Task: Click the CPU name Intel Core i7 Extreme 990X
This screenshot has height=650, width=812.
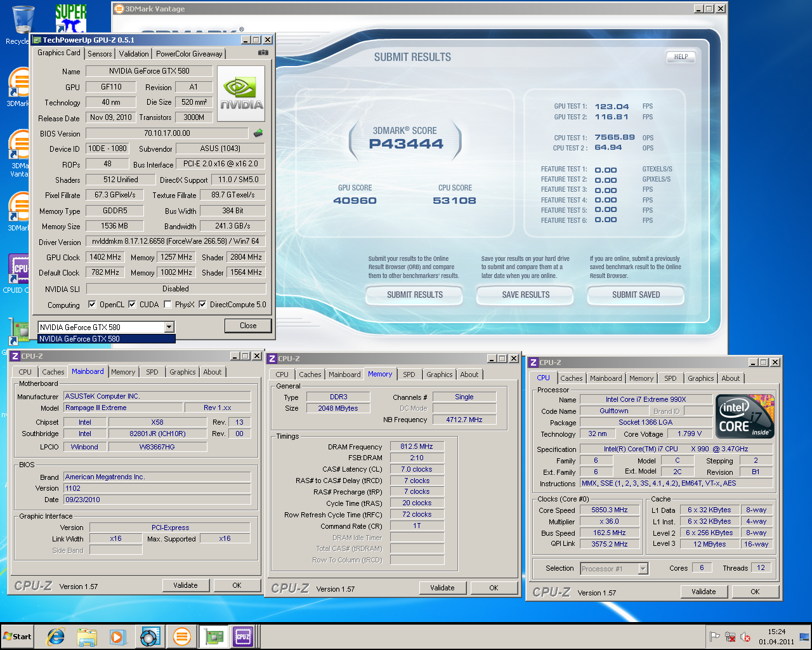Action: (x=646, y=399)
